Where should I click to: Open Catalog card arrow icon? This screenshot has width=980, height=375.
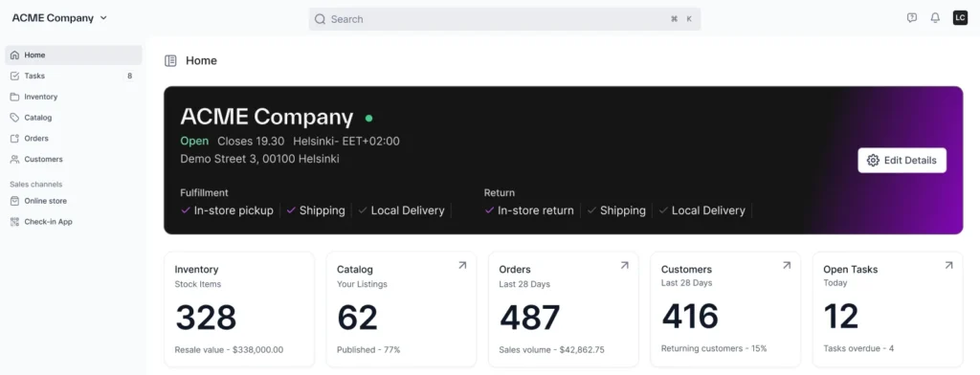pos(462,266)
